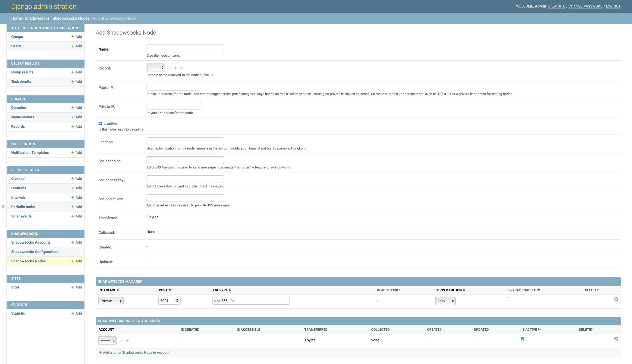The width and height of the screenshot is (632, 364).
Task: Click the Port stepper up arrow
Action: (x=177, y=299)
